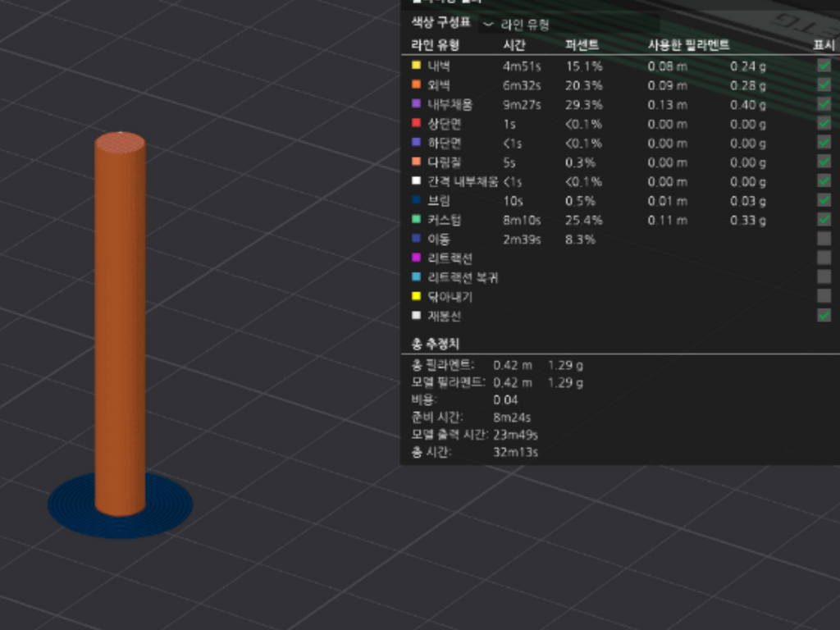Image resolution: width=840 pixels, height=630 pixels.
Task: Click the 다림질 color swatch
Action: [x=416, y=162]
